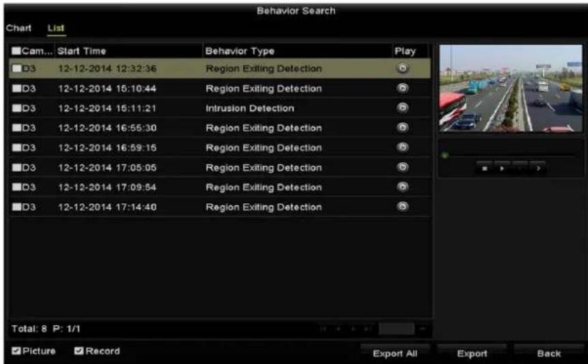Screen dimensions: 588x364
Task: Check the 17:09:54 row checkbox
Action: click(x=16, y=187)
